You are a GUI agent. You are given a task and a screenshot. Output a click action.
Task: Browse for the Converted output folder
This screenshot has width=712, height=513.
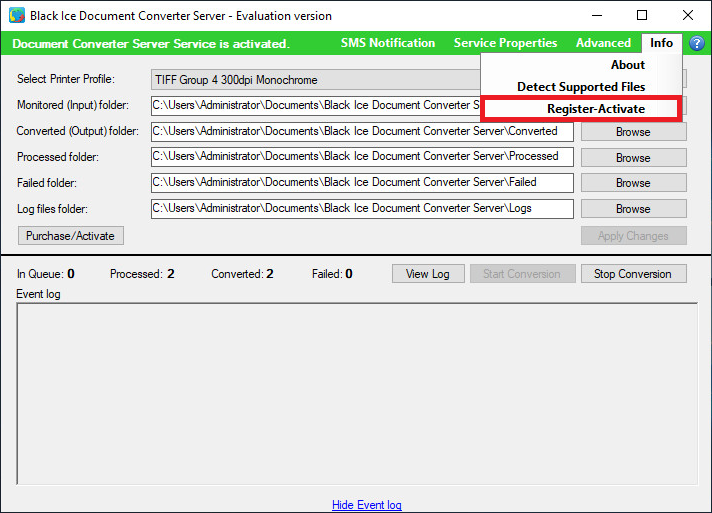[633, 132]
